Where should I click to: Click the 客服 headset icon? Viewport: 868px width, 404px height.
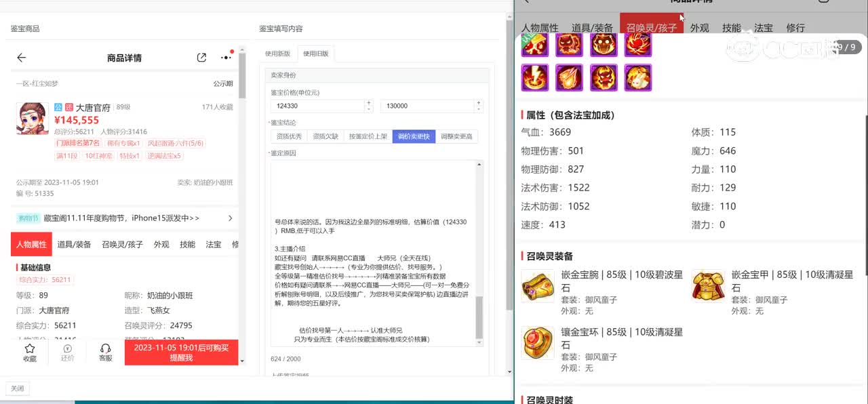[105, 348]
